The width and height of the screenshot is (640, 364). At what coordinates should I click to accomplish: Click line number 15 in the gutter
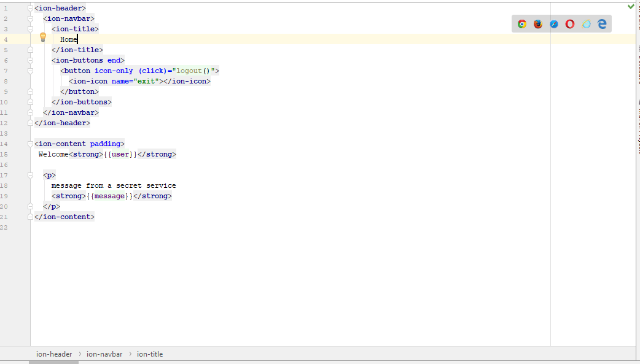click(x=6, y=154)
